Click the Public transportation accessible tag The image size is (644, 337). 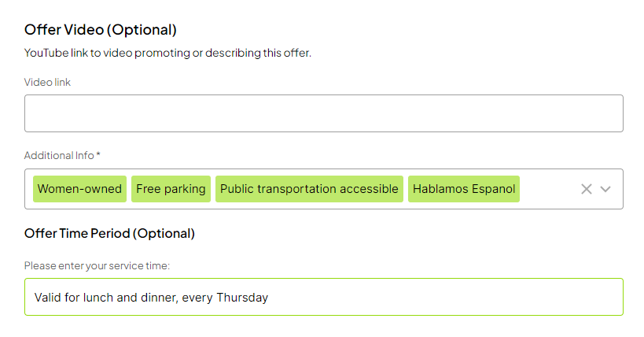(x=309, y=189)
